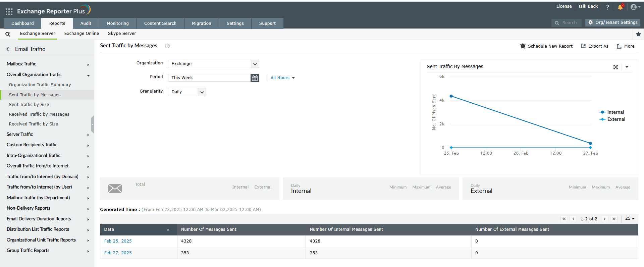The image size is (644, 267).
Task: Click the License link
Action: point(564,6)
